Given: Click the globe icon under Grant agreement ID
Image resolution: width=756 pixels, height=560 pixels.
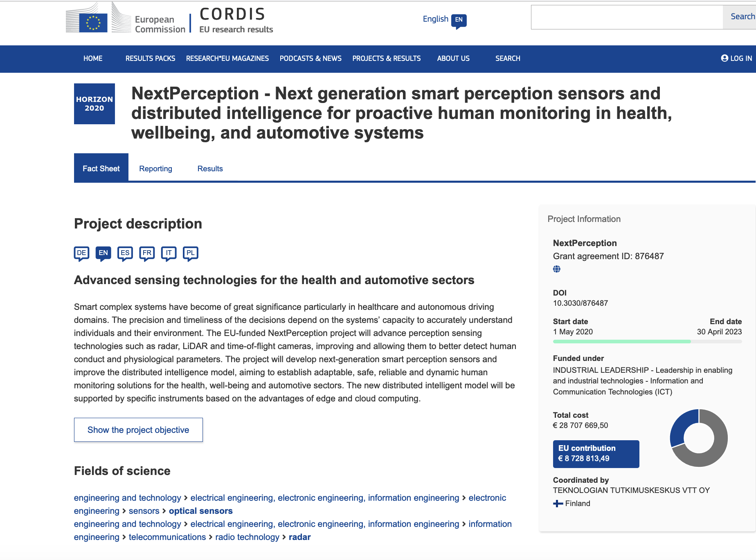Looking at the screenshot, I should click(557, 269).
